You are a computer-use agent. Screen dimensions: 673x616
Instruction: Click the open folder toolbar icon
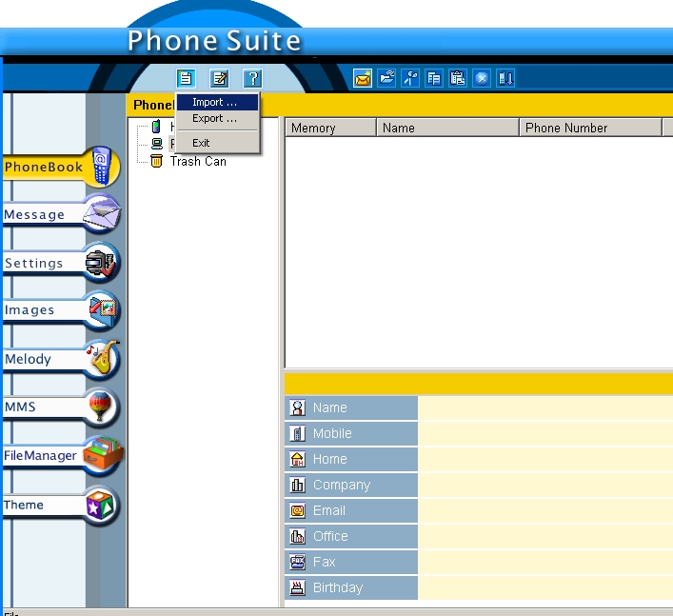(x=386, y=78)
